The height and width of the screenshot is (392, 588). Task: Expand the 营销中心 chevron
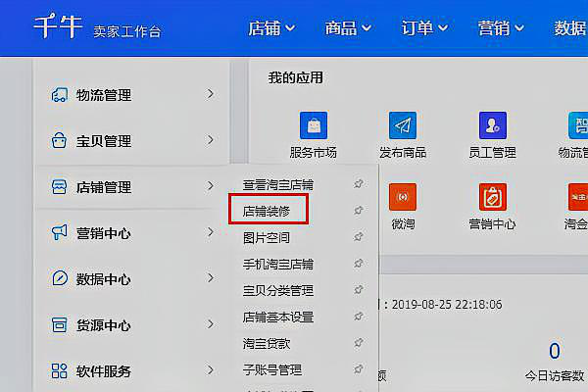(211, 232)
